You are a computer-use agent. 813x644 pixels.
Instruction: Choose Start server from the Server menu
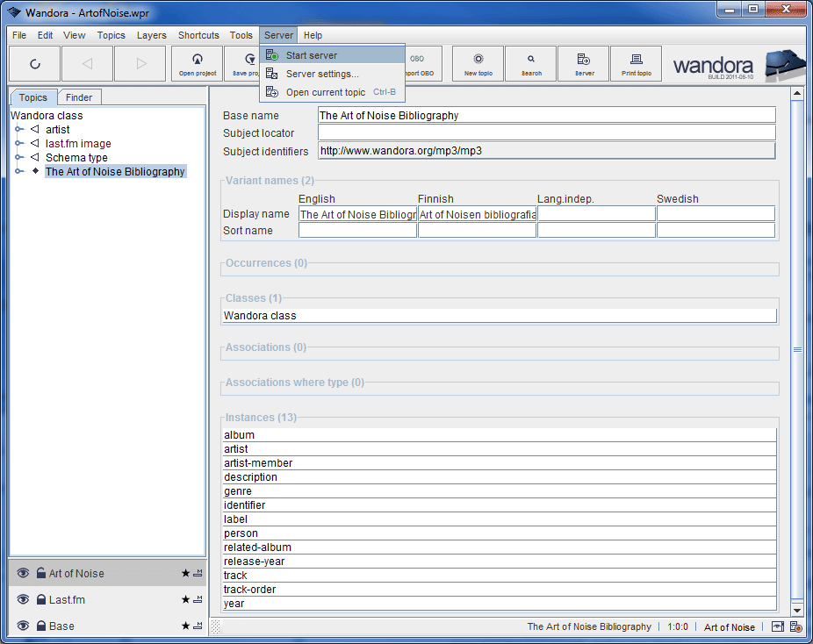pos(311,55)
